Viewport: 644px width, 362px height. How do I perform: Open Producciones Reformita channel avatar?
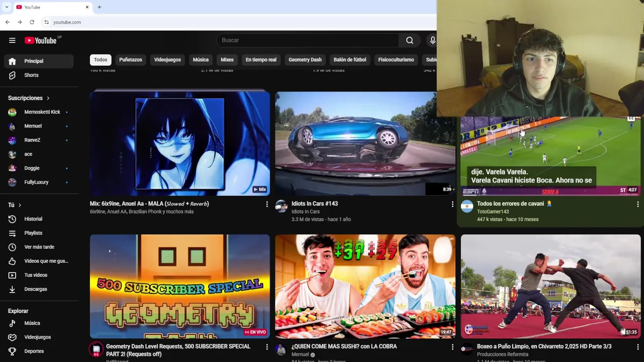467,349
